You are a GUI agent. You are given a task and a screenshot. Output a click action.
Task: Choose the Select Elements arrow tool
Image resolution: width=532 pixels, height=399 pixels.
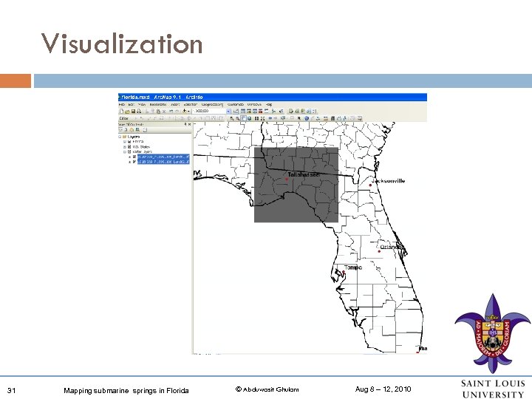tap(299, 118)
